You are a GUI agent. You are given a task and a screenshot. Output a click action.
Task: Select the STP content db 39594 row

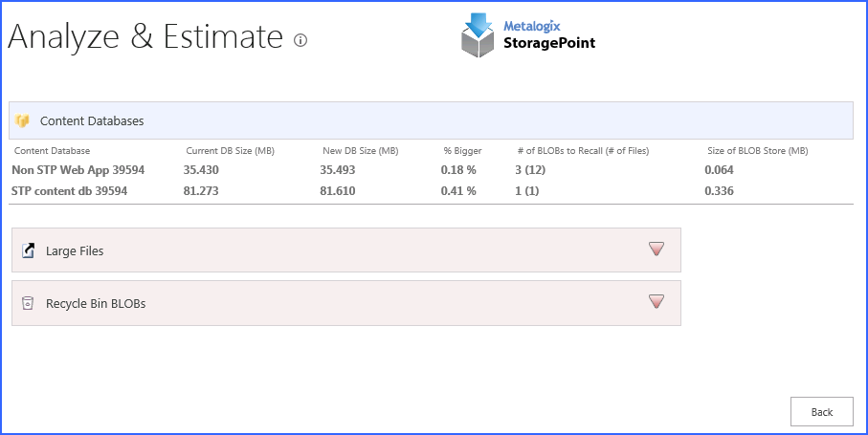(69, 191)
